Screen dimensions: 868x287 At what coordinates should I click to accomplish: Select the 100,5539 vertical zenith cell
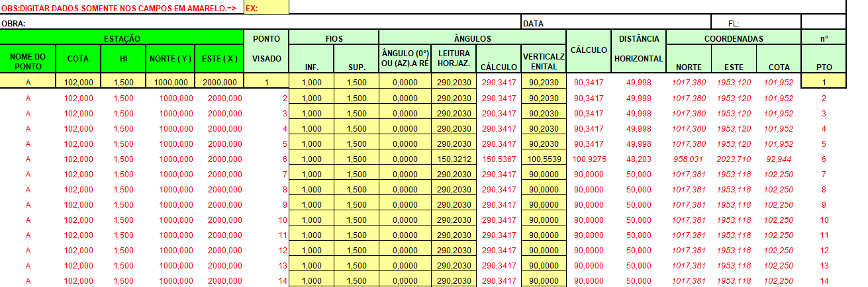click(544, 159)
